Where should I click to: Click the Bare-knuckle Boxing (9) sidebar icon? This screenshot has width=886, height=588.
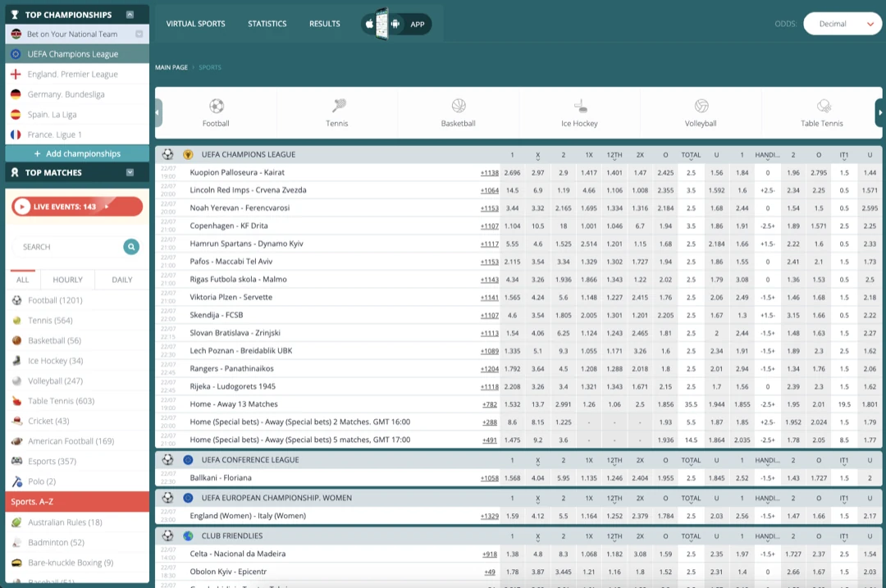click(x=17, y=563)
